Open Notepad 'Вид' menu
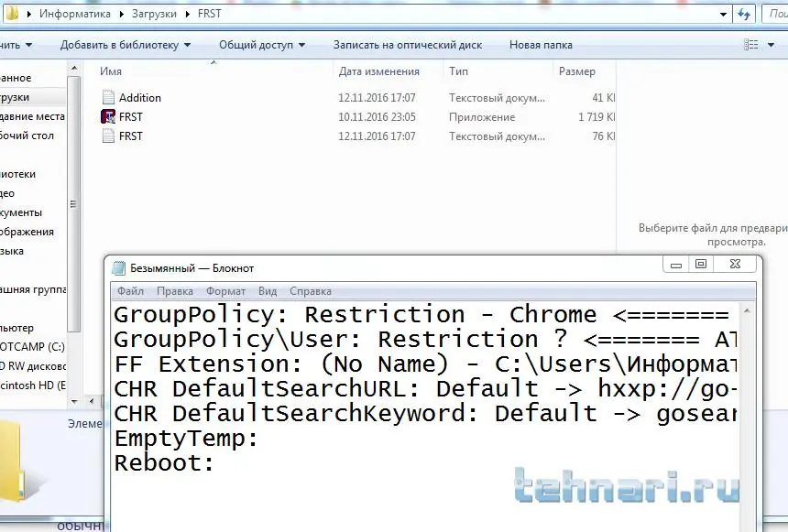 coord(268,291)
